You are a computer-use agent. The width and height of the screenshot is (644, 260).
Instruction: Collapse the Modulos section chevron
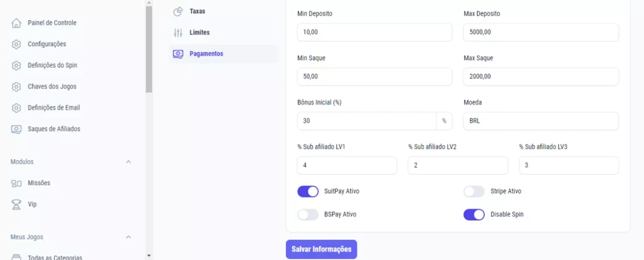pyautogui.click(x=128, y=162)
